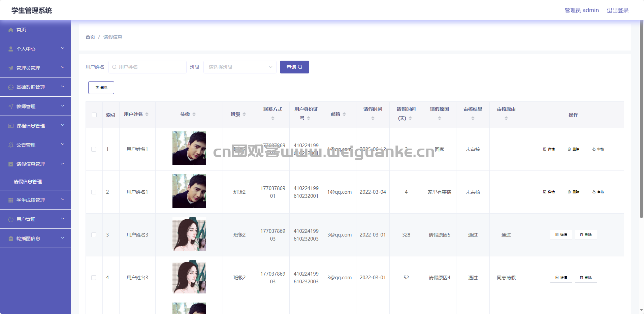Expand the 学生成绩管理 menu chevron

tap(63, 200)
